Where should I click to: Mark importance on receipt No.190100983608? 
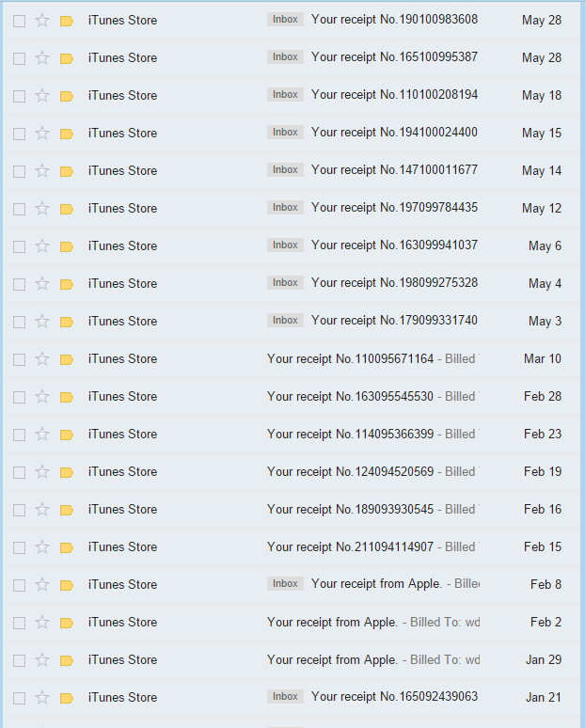pyautogui.click(x=67, y=21)
